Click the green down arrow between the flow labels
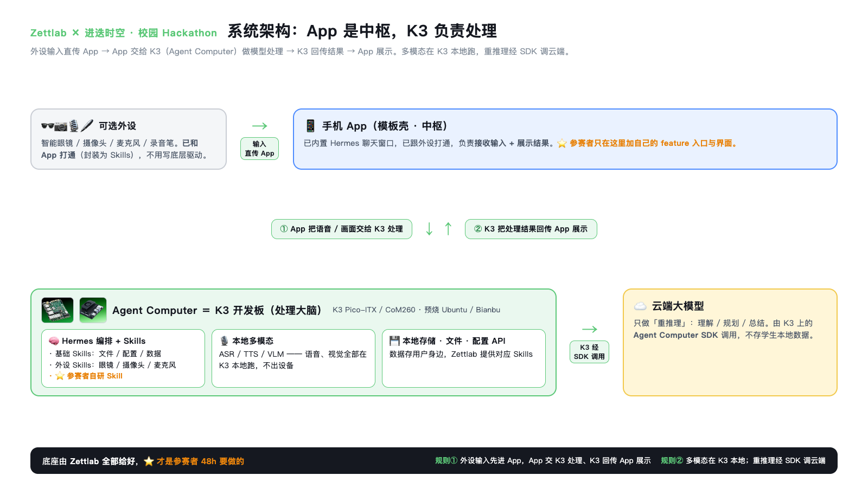This screenshot has height=488, width=868. tap(429, 229)
